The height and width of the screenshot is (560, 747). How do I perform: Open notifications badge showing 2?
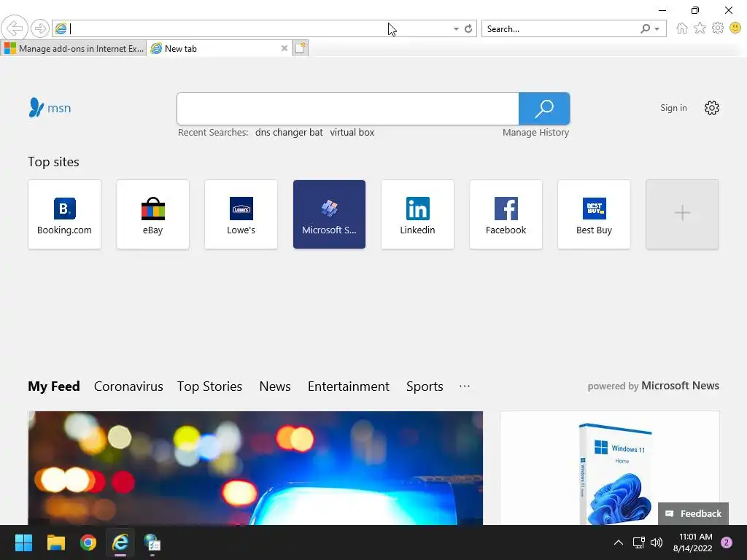[727, 542]
